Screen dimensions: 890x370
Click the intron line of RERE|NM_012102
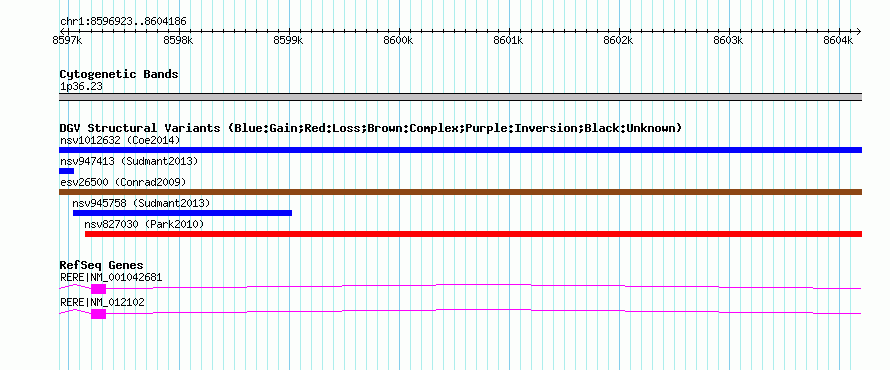[484, 311]
